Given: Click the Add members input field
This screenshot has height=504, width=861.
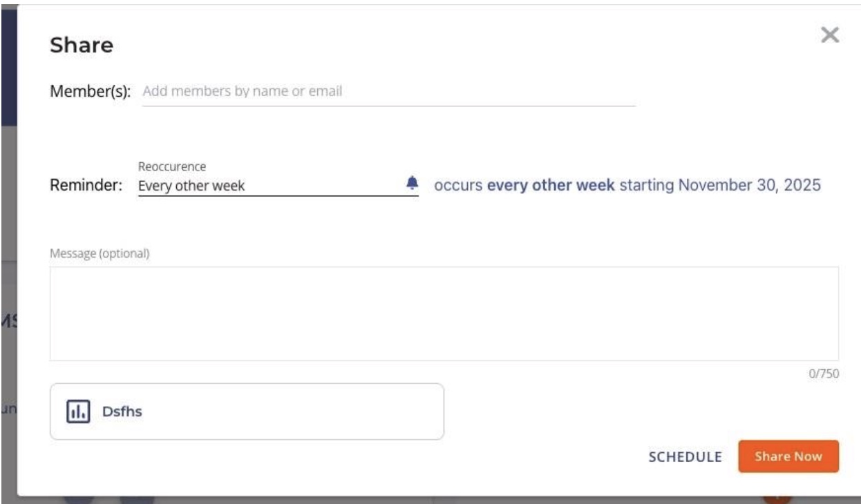Looking at the screenshot, I should click(x=387, y=91).
